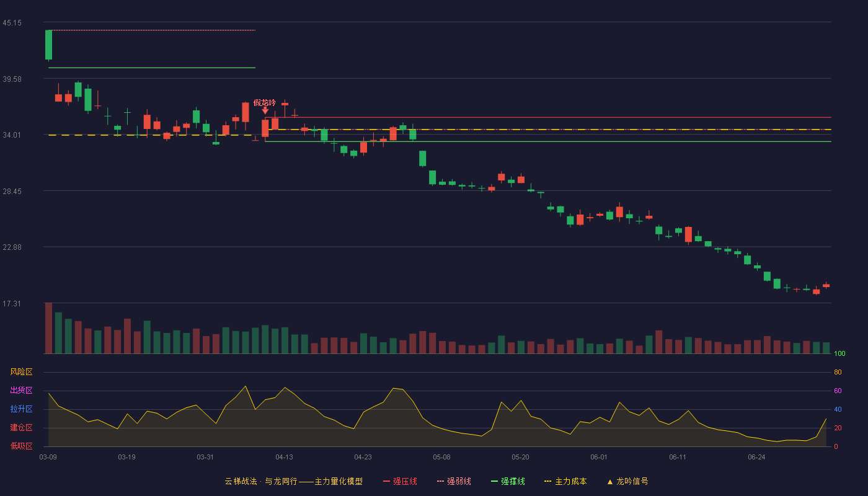
Task: Click the 06-11 date label
Action: click(x=678, y=457)
